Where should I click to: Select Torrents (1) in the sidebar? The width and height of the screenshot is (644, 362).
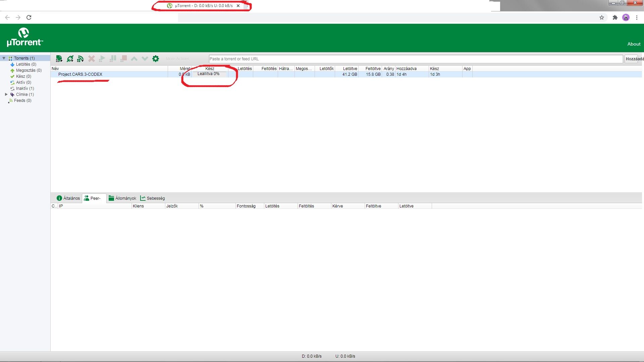point(24,58)
